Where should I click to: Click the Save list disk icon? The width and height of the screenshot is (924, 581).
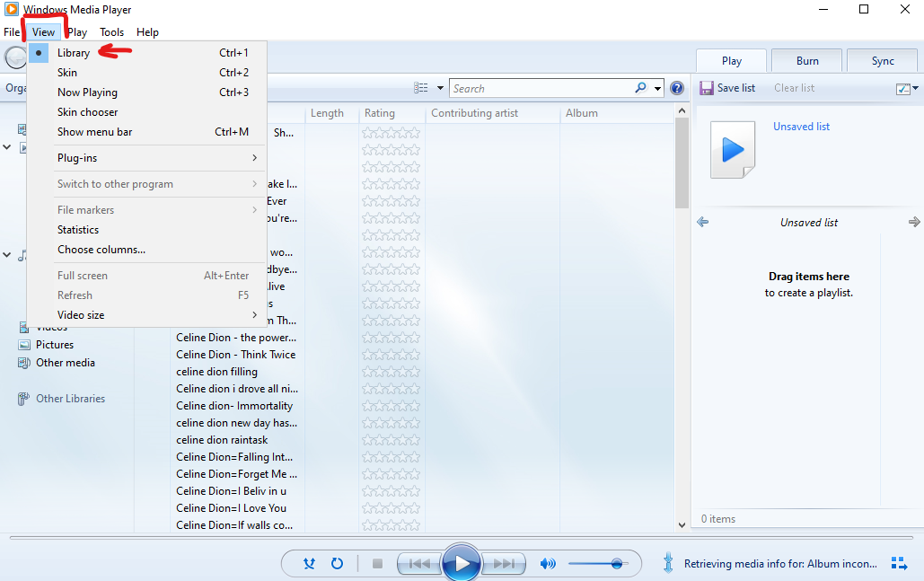point(707,88)
